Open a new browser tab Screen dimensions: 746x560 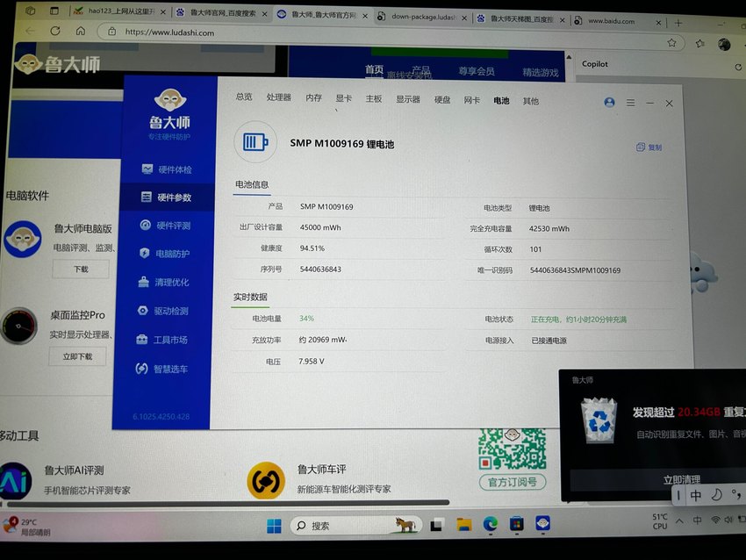click(678, 23)
